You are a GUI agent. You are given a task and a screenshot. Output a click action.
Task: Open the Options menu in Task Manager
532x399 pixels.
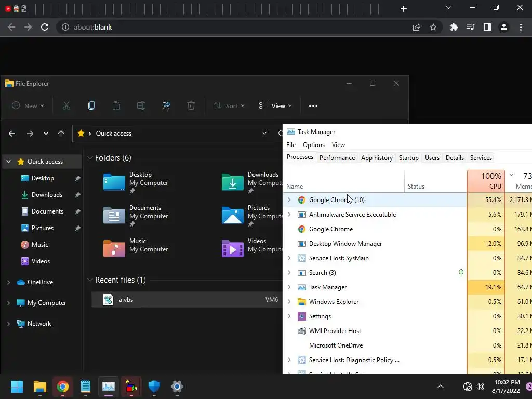tap(314, 145)
